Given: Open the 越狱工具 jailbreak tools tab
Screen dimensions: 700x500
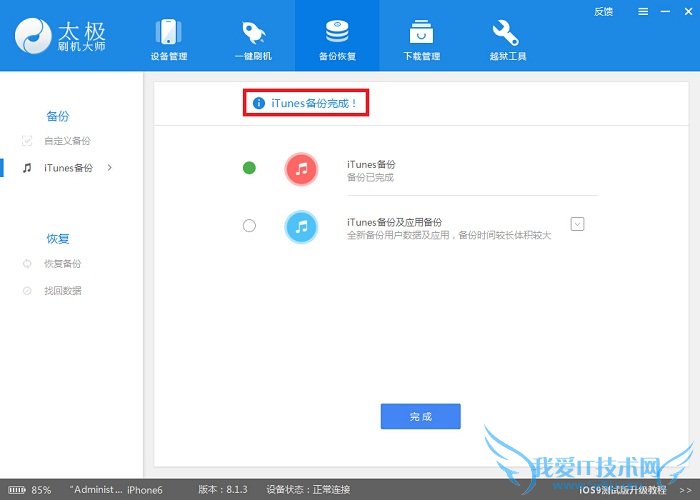Looking at the screenshot, I should (508, 40).
